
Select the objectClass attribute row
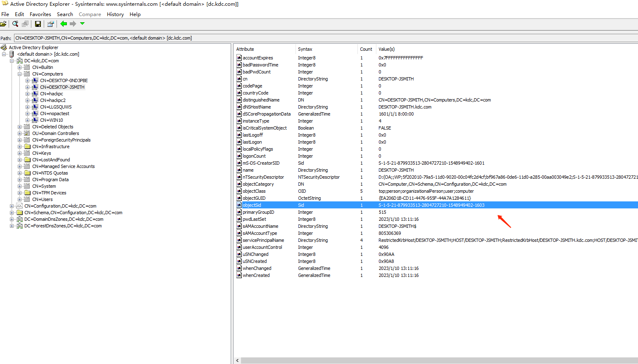436,191
